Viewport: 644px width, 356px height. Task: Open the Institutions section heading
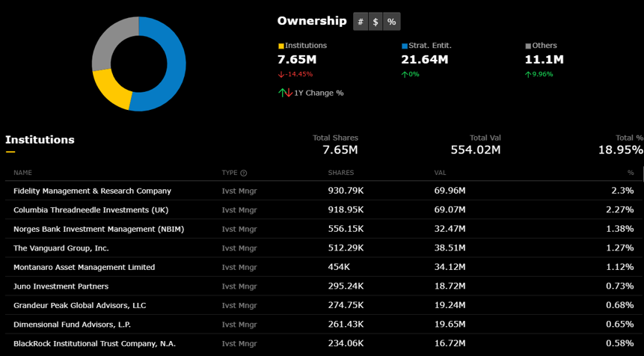point(40,140)
